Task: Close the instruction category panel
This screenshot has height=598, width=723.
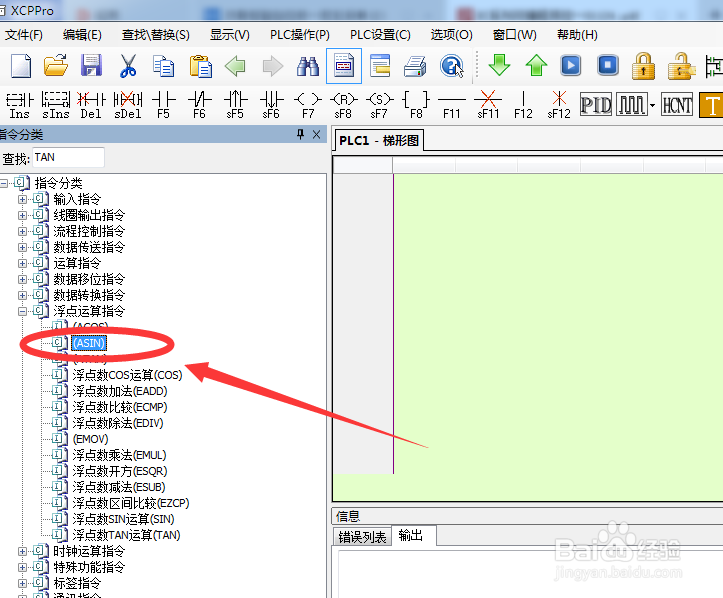Action: pos(316,135)
